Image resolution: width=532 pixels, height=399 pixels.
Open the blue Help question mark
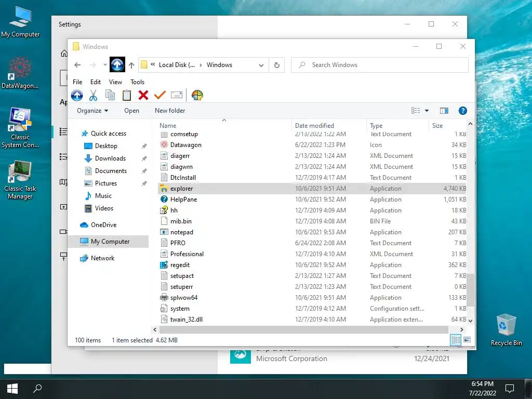(x=463, y=111)
